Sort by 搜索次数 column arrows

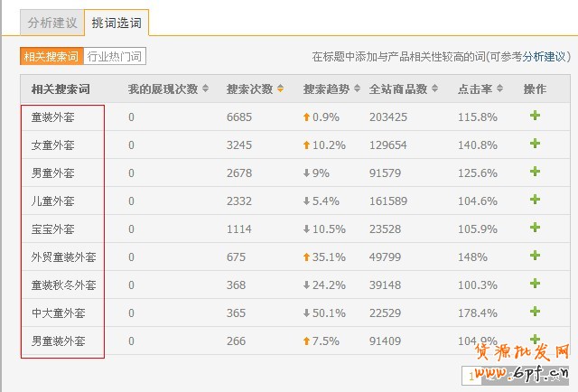click(x=280, y=89)
